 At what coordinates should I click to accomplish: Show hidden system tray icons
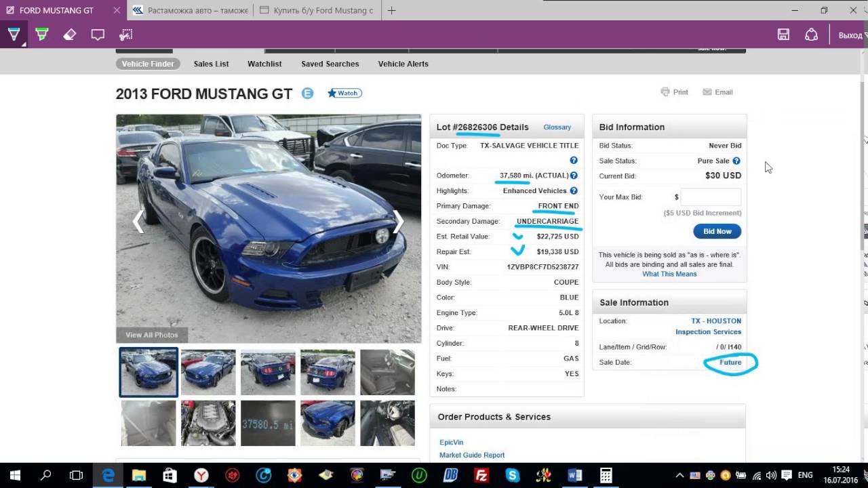pos(680,475)
